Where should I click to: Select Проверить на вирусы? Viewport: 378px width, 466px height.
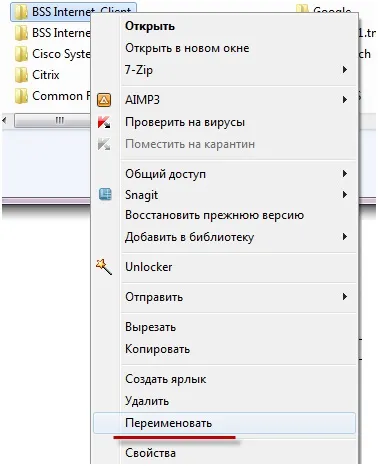(225, 122)
